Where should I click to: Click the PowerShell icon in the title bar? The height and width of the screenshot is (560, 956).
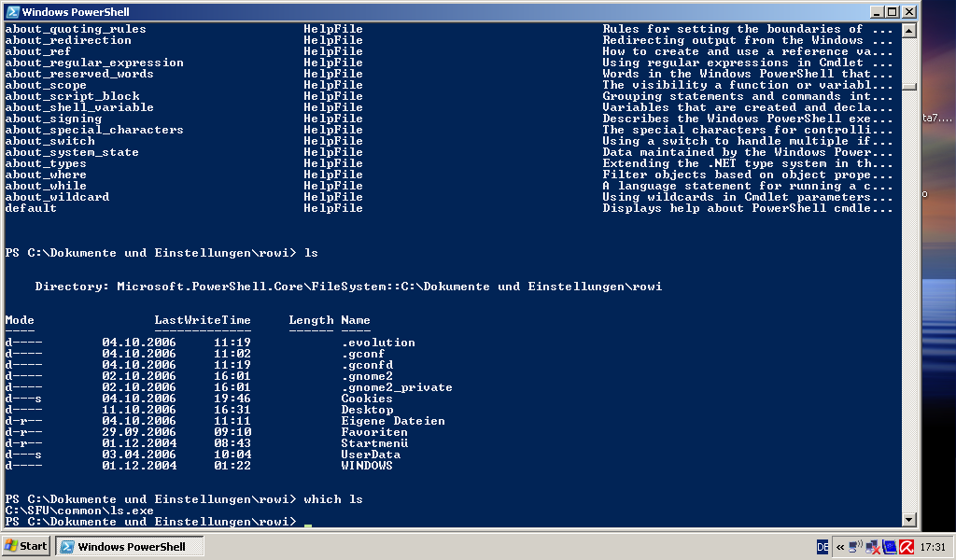(10, 12)
